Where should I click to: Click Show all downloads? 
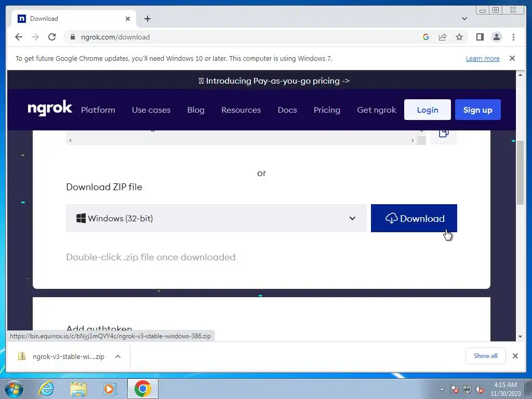[x=486, y=355]
